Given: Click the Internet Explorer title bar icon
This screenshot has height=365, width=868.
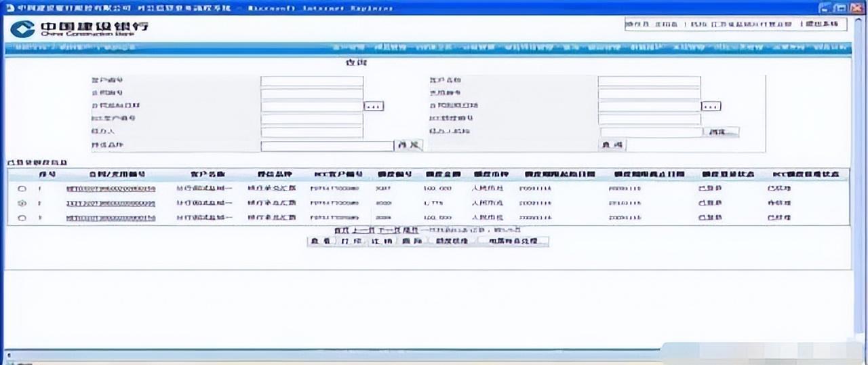Looking at the screenshot, I should (x=9, y=7).
